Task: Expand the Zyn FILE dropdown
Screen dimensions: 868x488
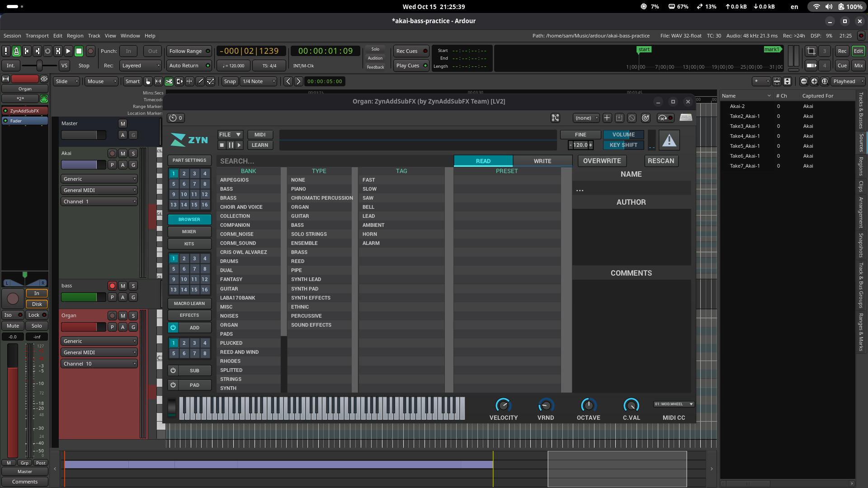Action: [230, 135]
